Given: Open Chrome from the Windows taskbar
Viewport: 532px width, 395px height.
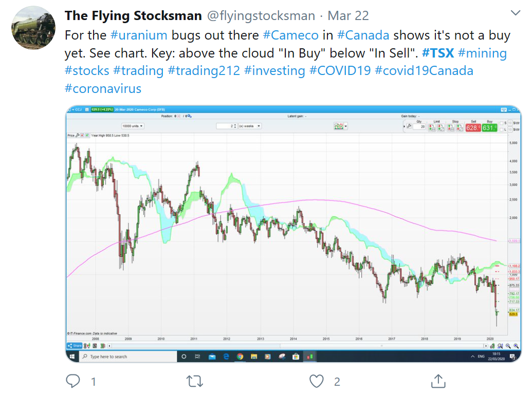Looking at the screenshot, I should coord(240,356).
